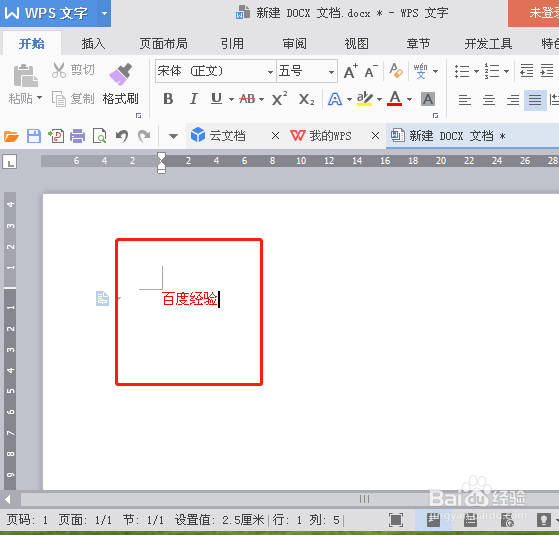
Task: Apply subscript X₂ formatting
Action: 306,99
